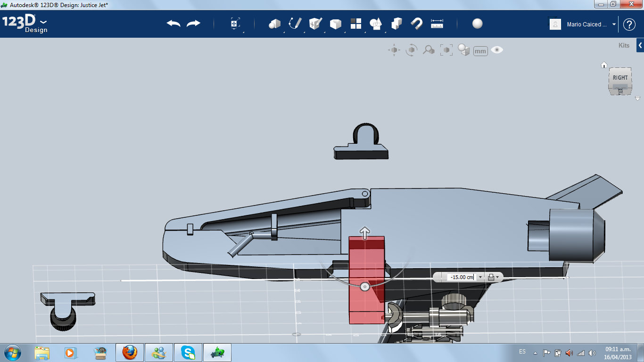
Task: Click the ES language indicator
Action: (x=522, y=352)
